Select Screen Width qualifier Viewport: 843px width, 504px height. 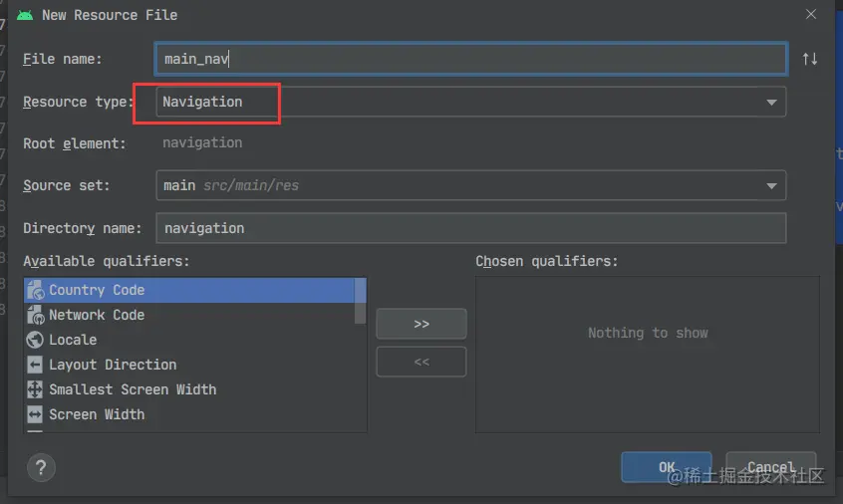coord(189,414)
